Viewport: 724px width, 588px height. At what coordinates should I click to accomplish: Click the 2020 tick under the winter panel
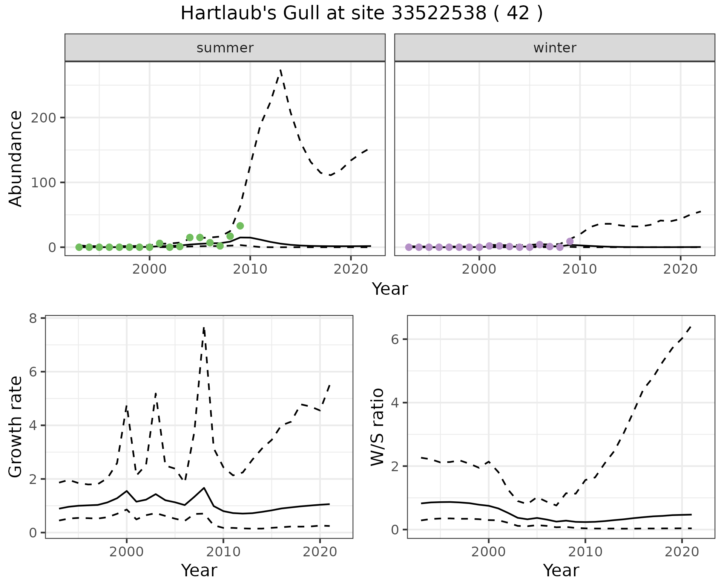pyautogui.click(x=681, y=269)
